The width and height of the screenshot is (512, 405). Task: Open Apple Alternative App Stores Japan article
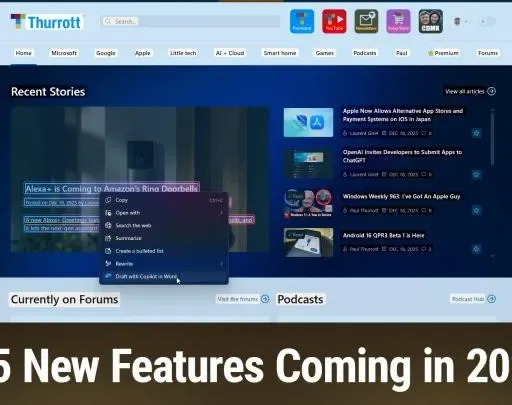pyautogui.click(x=403, y=115)
